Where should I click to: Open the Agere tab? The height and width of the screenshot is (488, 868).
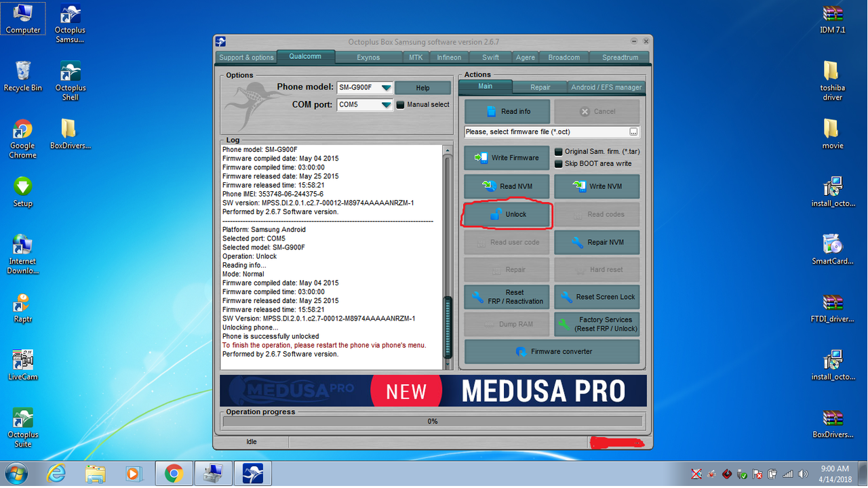coord(525,58)
